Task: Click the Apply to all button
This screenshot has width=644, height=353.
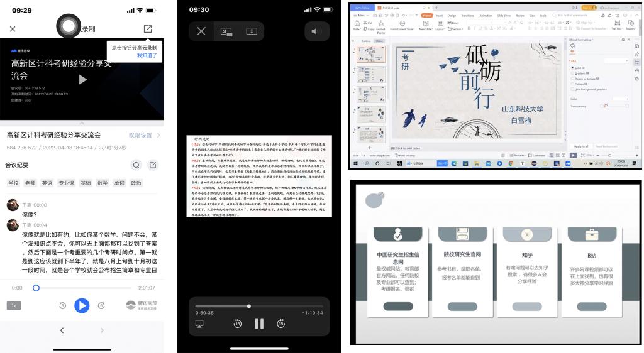Action: [582, 146]
